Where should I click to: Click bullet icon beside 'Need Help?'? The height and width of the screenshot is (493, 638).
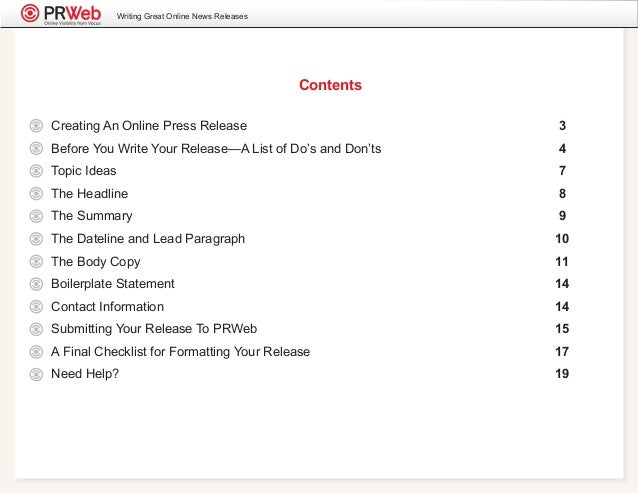(36, 374)
